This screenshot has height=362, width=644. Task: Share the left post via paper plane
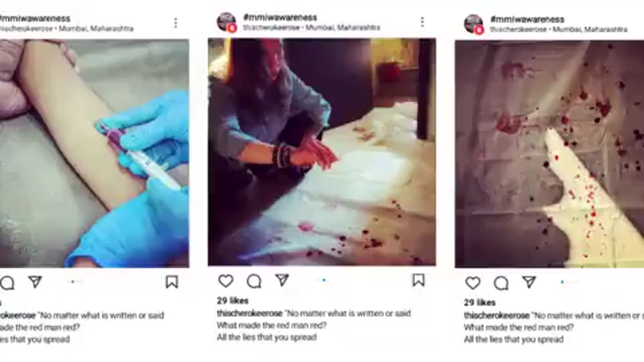coord(35,282)
